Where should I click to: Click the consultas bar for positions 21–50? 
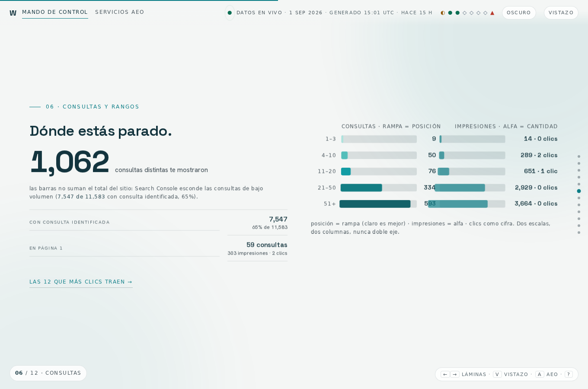tap(361, 188)
